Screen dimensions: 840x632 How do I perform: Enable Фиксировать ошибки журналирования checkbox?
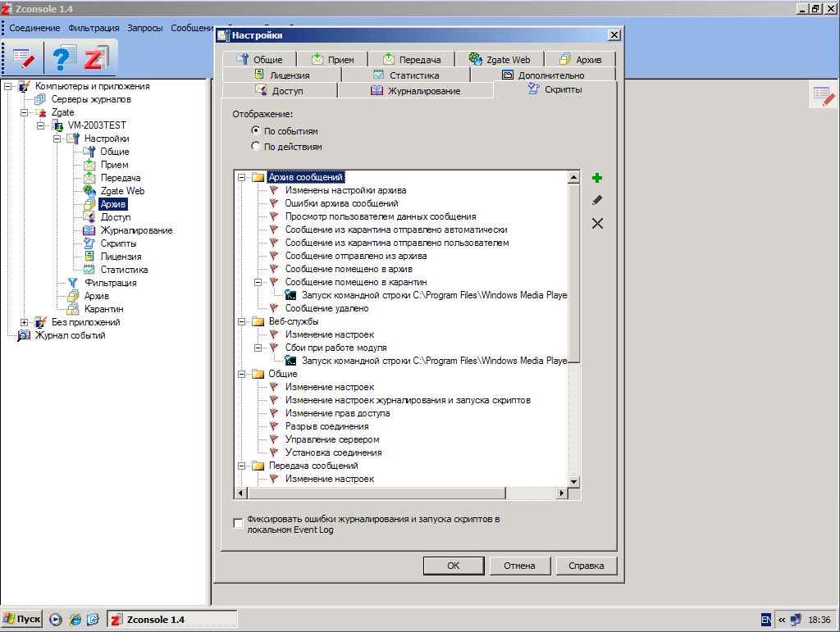pos(238,523)
